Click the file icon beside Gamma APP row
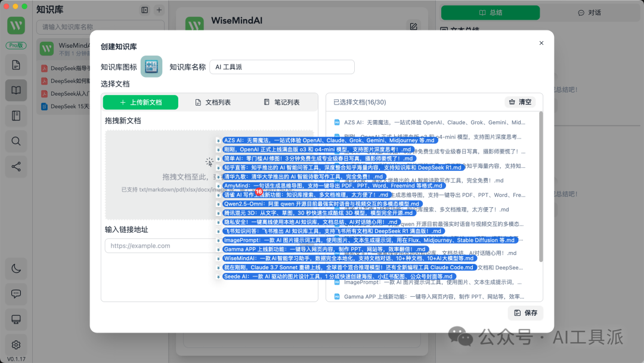The width and height of the screenshot is (644, 363). pos(337,297)
